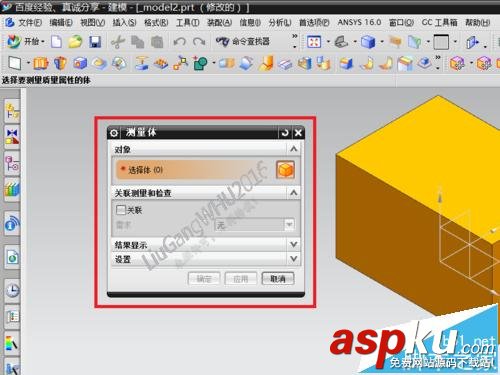Click the Save floppy disk icon
This screenshot has height=375, width=500.
click(x=95, y=42)
